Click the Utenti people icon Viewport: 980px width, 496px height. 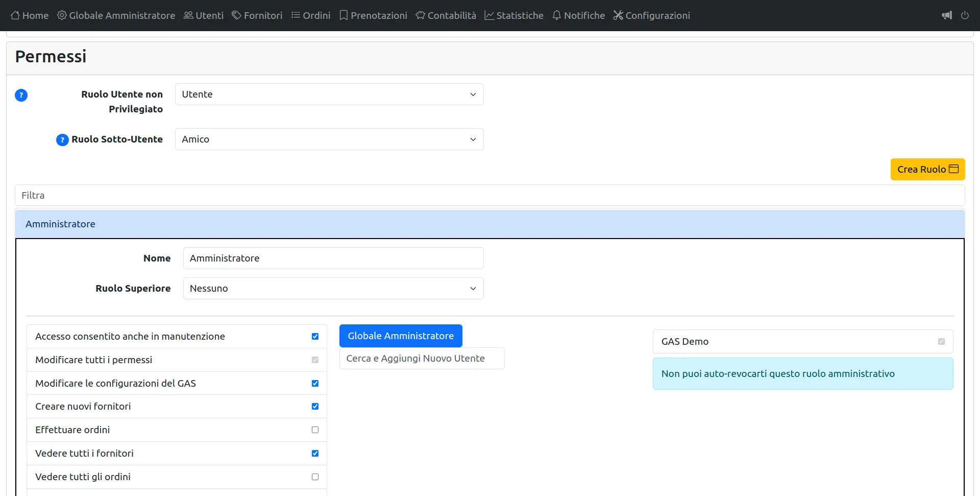tap(188, 15)
